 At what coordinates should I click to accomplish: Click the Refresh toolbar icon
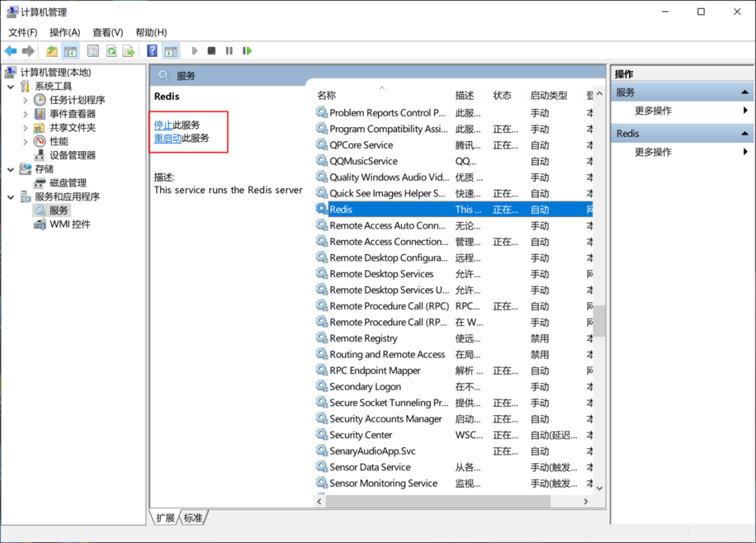point(111,50)
